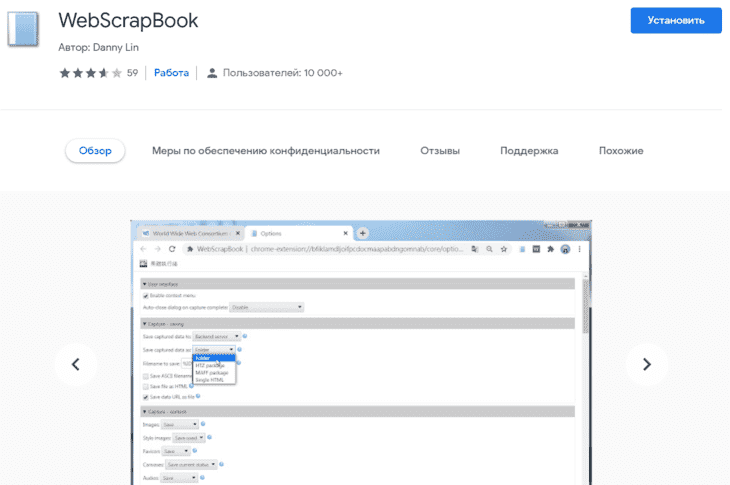In the preview, click help icon beside Backend server dropdown
The image size is (730, 485).
pyautogui.click(x=245, y=336)
